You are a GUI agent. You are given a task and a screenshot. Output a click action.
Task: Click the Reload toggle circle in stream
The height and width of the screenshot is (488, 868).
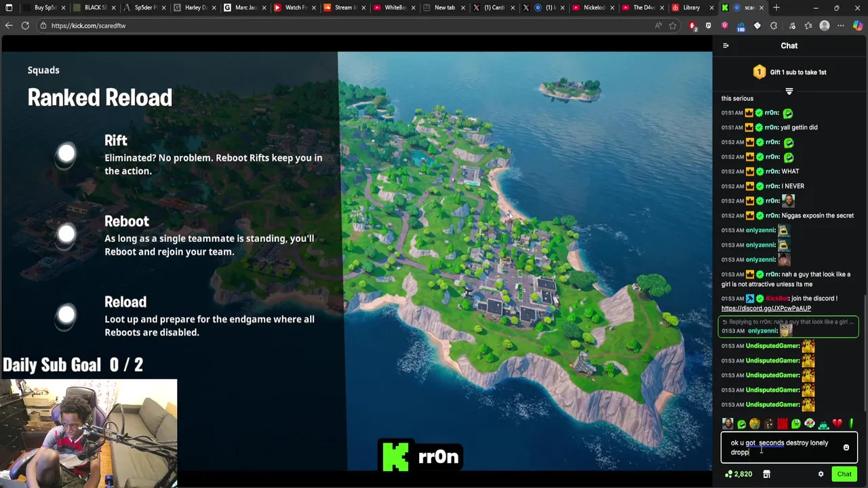66,315
